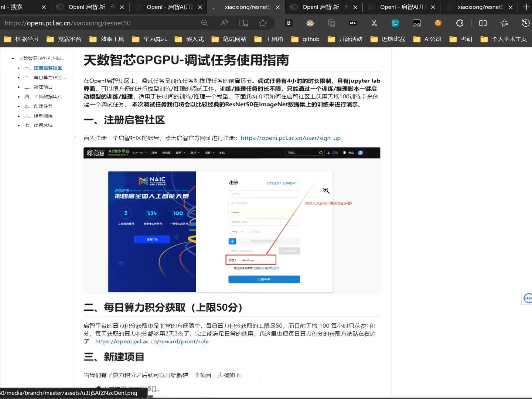This screenshot has height=399, width=532.
Task: Expand 开源活动 bookmarks folder
Action: [345, 39]
